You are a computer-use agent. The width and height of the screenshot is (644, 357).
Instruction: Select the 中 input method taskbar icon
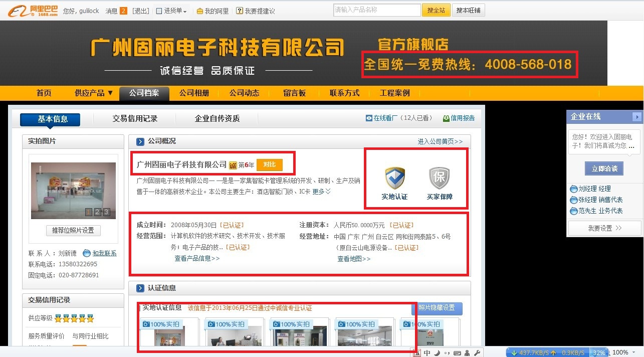427,352
